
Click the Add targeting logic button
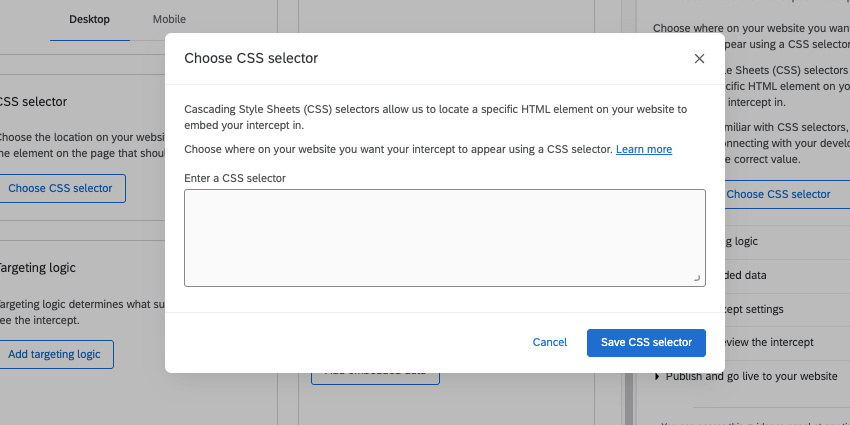pyautogui.click(x=55, y=354)
